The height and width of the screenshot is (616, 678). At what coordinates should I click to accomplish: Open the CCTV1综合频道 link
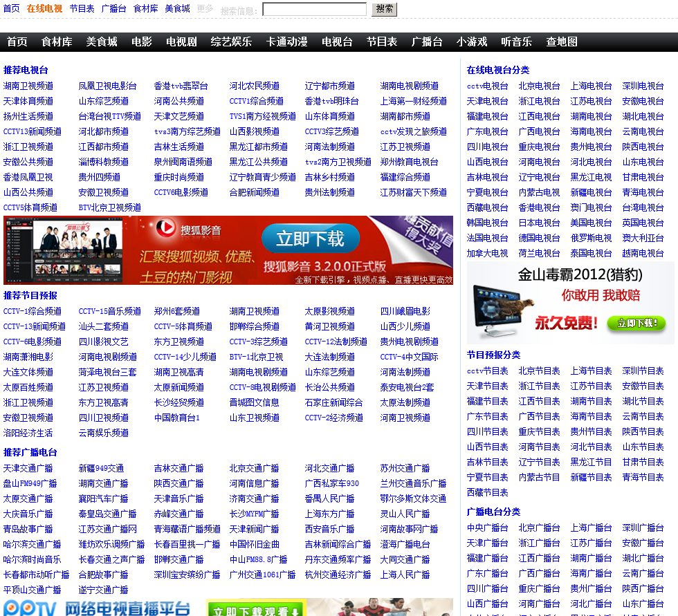pos(257,101)
